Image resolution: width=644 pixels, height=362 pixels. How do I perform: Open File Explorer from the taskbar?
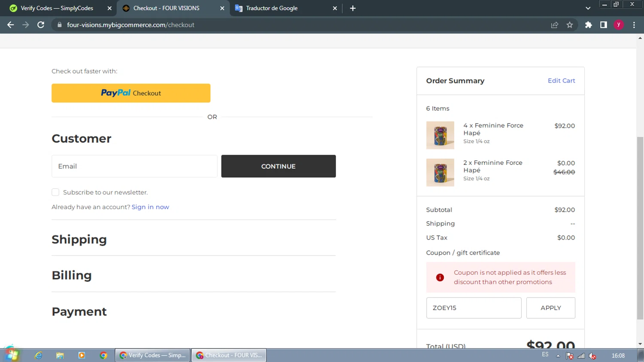point(60,356)
